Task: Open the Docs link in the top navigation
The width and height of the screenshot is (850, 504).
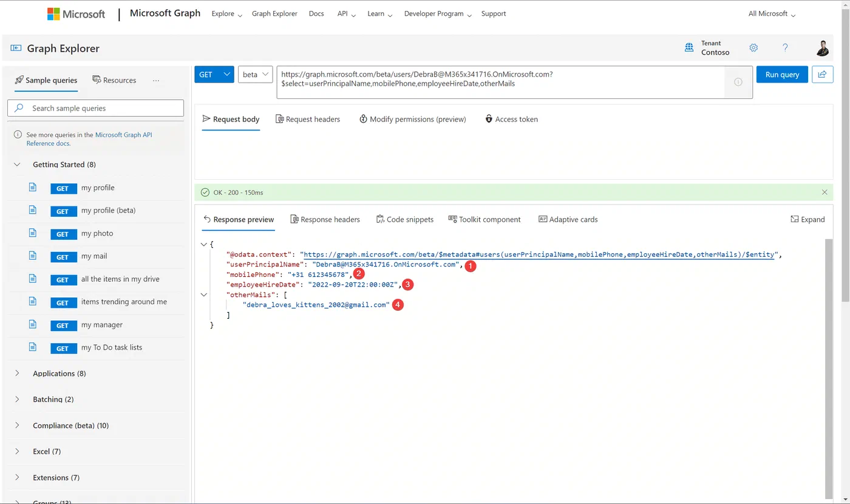Action: point(316,14)
